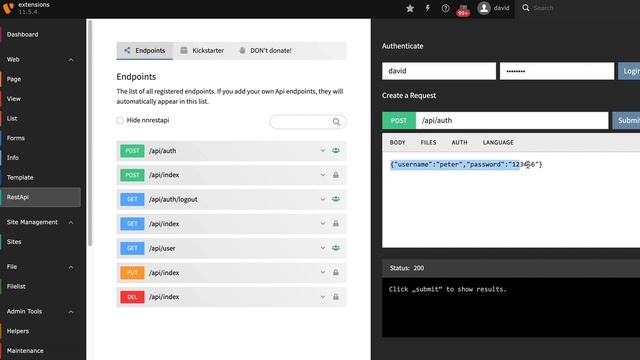This screenshot has width=640, height=360.
Task: Open the DON't donate! tab
Action: tap(265, 51)
